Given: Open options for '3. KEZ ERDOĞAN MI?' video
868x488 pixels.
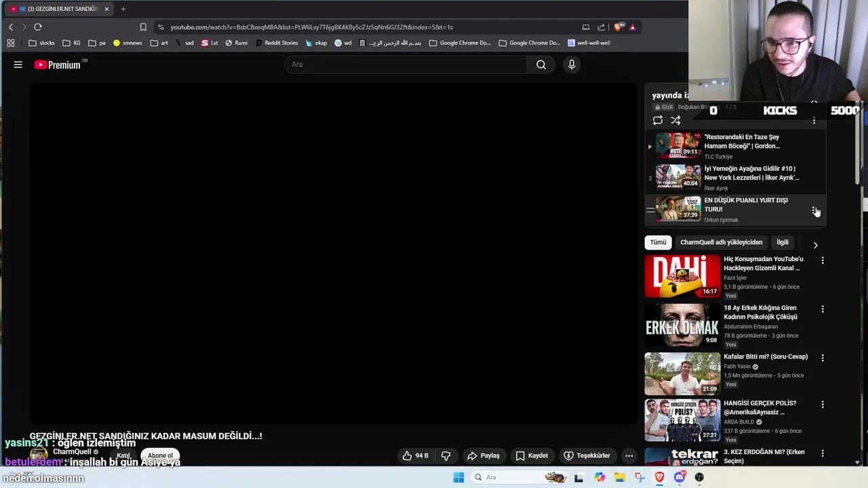Looking at the screenshot, I should [823, 453].
